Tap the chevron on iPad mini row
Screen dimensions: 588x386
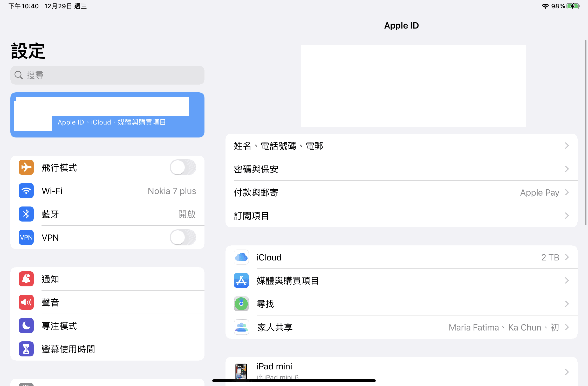coord(567,372)
